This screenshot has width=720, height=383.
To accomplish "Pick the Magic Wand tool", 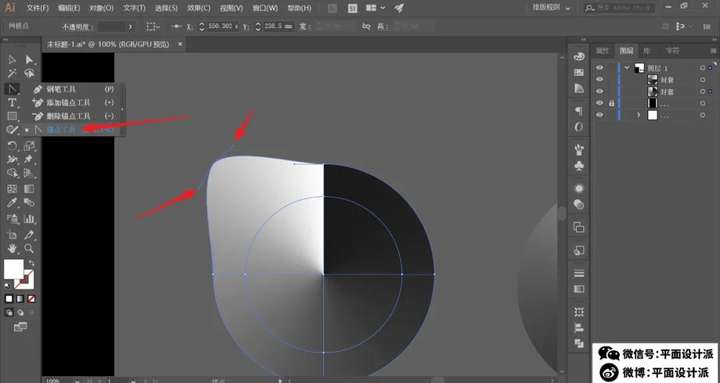I will (12, 73).
